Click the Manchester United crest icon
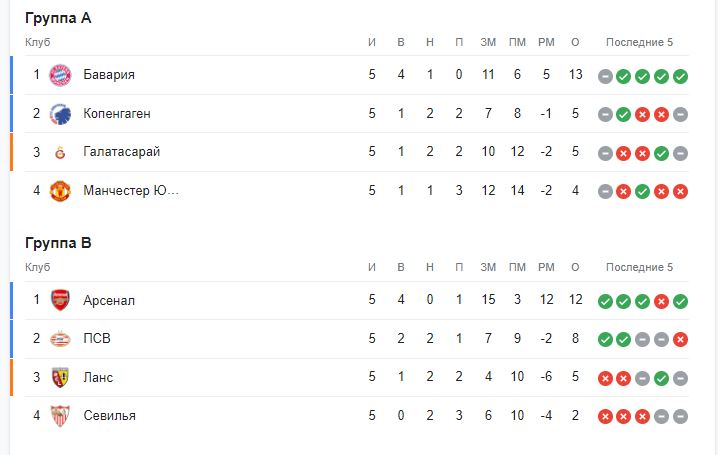This screenshot has height=455, width=718. [60, 190]
